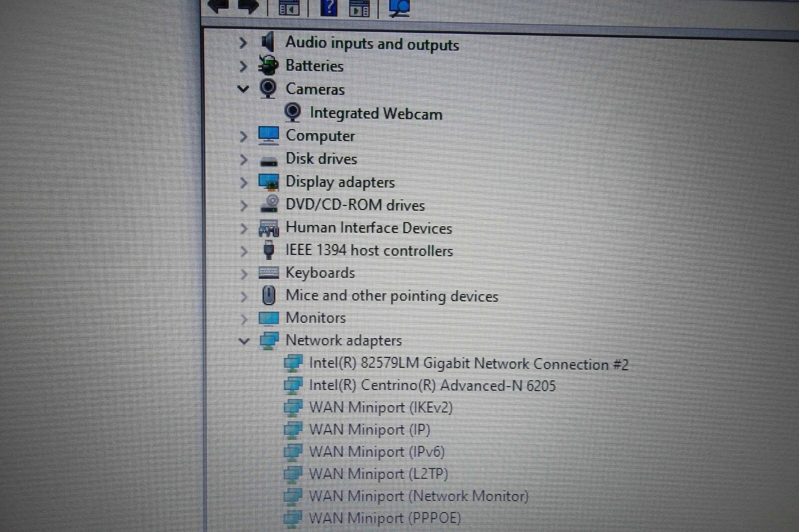Image resolution: width=799 pixels, height=532 pixels.
Task: Click the Show/Hide Console Tree toolbar icon
Action: coord(289,7)
